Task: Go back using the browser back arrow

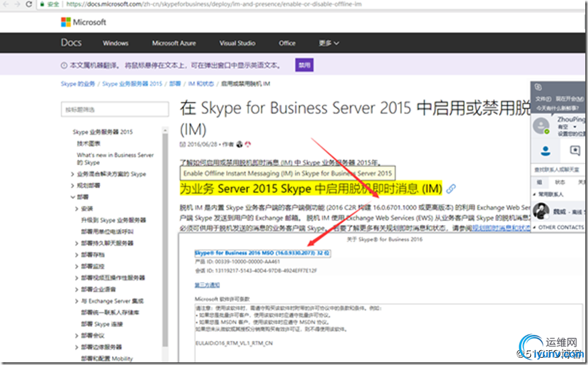Action: pyautogui.click(x=5, y=4)
